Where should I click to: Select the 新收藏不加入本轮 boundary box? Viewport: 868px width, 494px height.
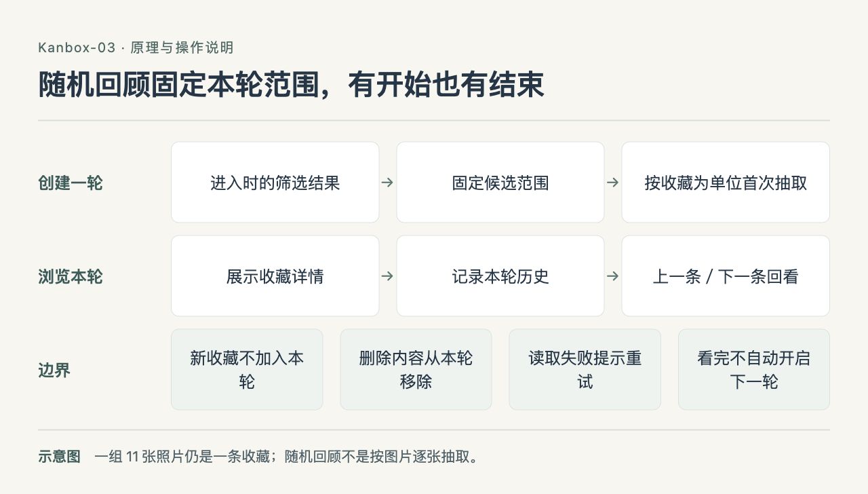(x=247, y=369)
